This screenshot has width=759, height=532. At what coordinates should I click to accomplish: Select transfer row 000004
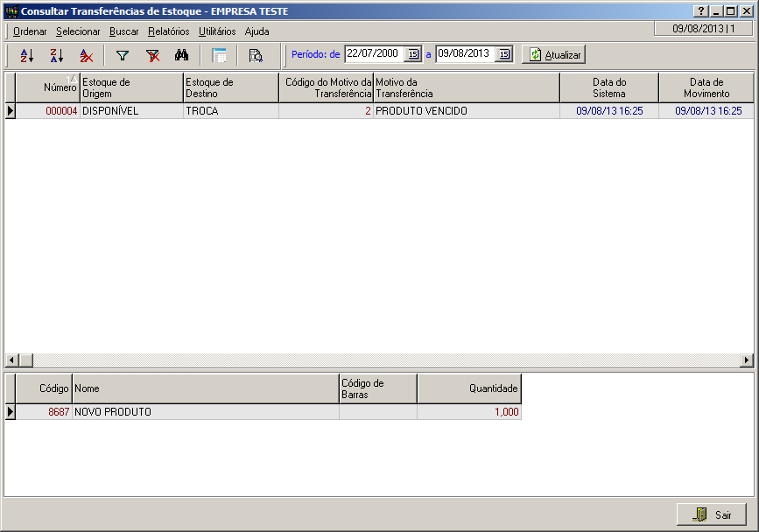[61, 111]
